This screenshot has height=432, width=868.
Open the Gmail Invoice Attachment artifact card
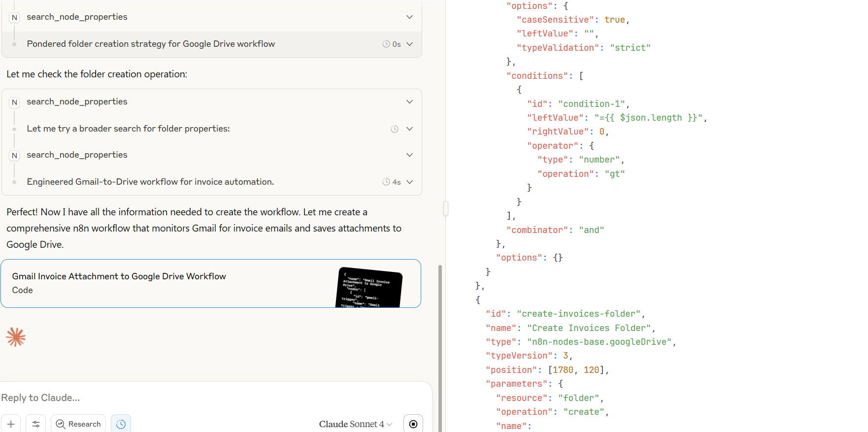click(x=211, y=283)
